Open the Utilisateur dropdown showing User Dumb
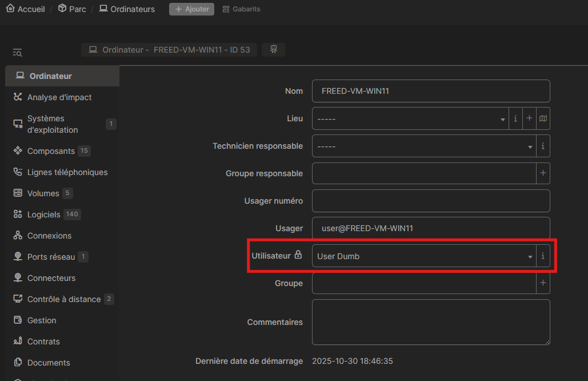This screenshot has width=588, height=381. pyautogui.click(x=423, y=256)
